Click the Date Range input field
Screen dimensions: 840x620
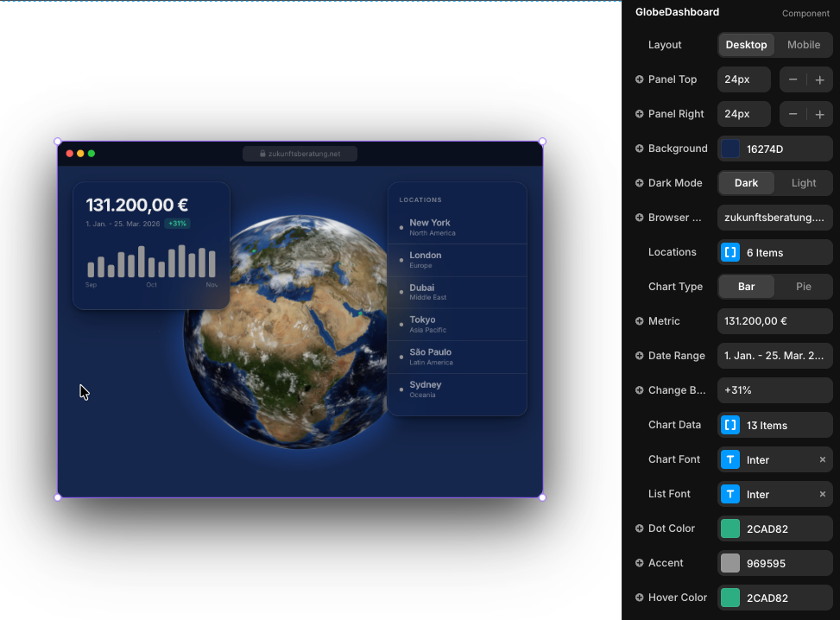tap(774, 356)
